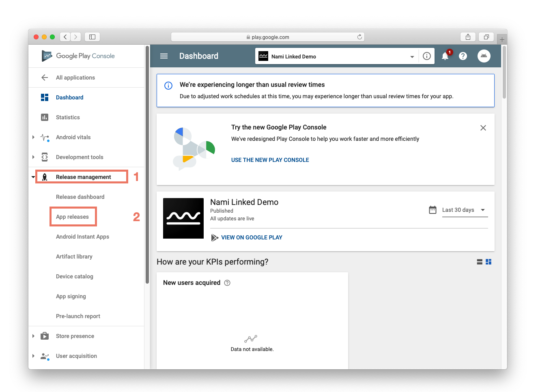Open the account avatar menu
Image resolution: width=538 pixels, height=392 pixels.
pos(484,56)
